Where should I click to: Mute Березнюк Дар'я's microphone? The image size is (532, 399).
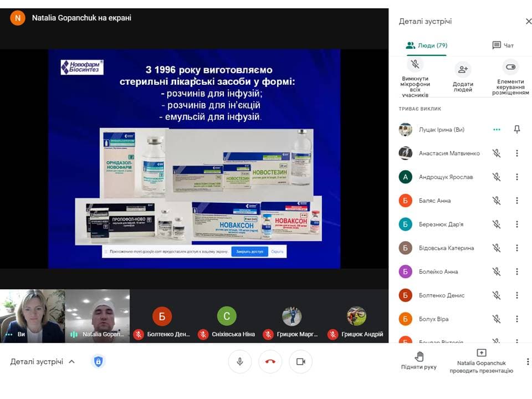(497, 224)
